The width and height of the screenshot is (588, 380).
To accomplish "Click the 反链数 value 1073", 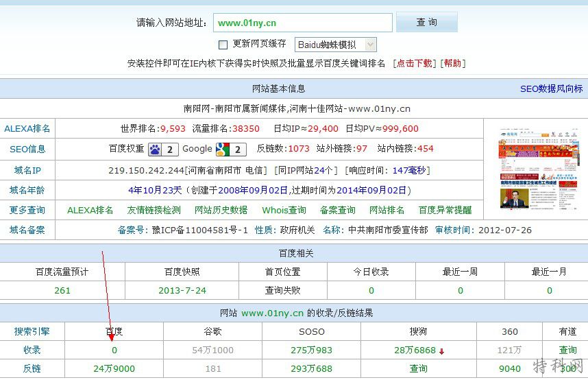I will [x=299, y=149].
